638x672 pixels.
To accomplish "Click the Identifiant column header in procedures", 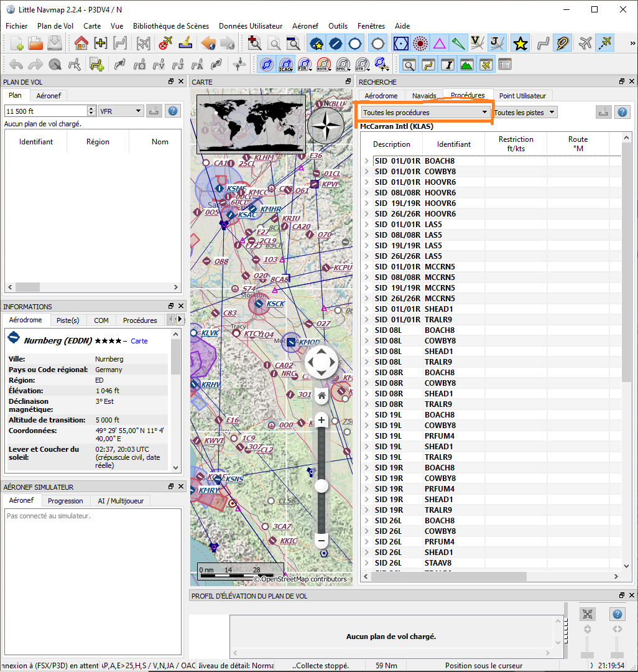I will click(x=454, y=144).
